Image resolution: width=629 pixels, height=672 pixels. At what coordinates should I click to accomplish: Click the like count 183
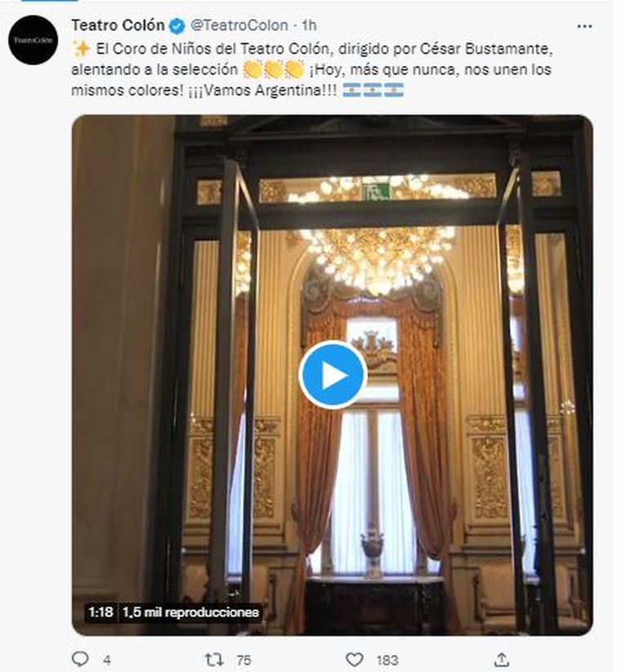[387, 661]
